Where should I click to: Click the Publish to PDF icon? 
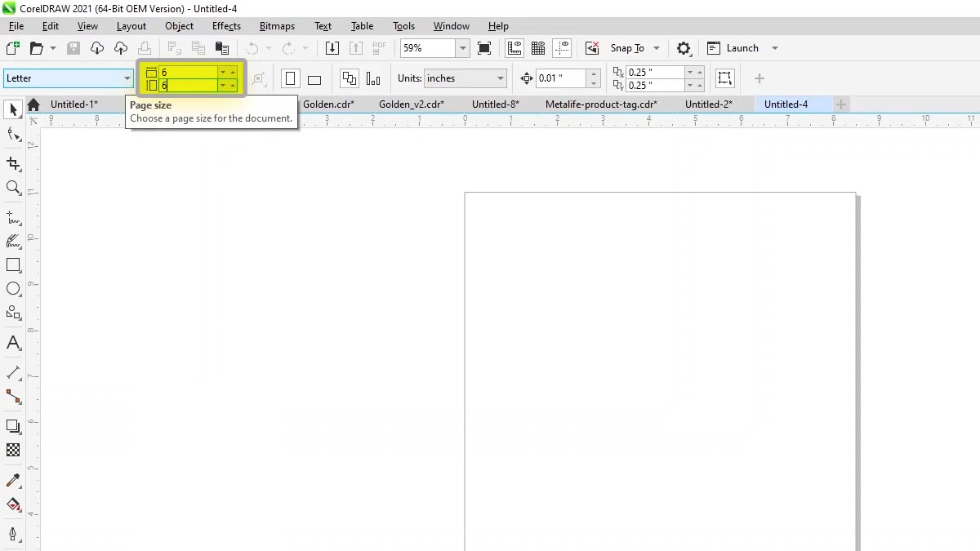pos(377,47)
